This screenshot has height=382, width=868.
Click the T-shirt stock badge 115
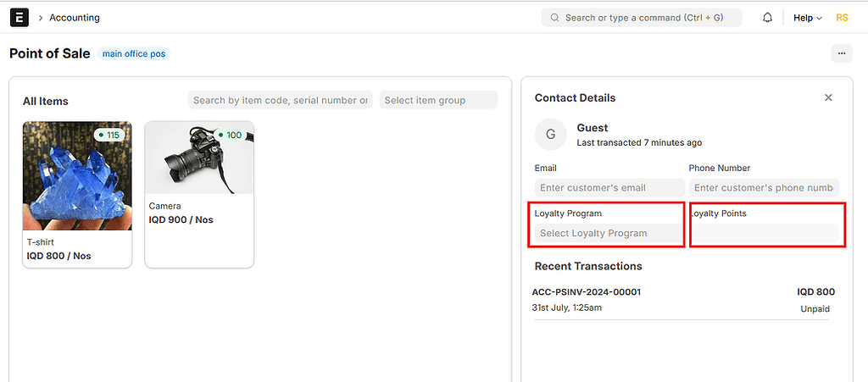[x=109, y=135]
